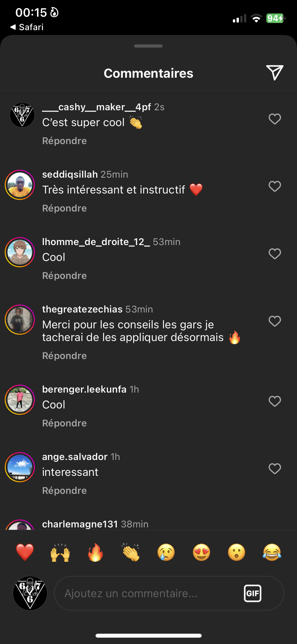The image size is (297, 644).
Task: Insert the laughing tears emoji
Action: [272, 552]
